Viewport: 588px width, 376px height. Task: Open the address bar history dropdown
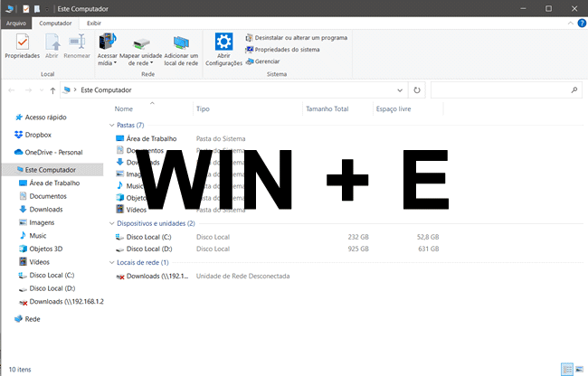(x=402, y=90)
